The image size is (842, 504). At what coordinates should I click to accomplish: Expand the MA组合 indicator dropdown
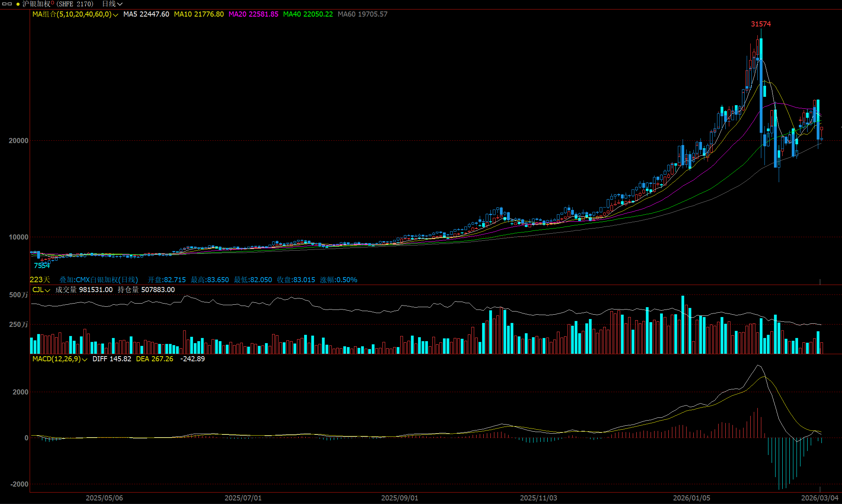115,15
